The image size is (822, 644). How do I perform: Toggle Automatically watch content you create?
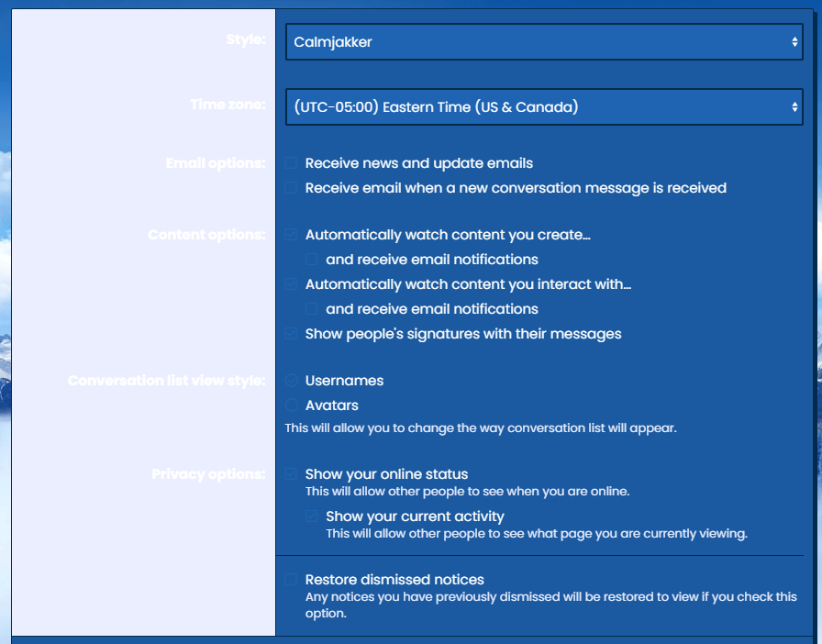click(x=291, y=235)
